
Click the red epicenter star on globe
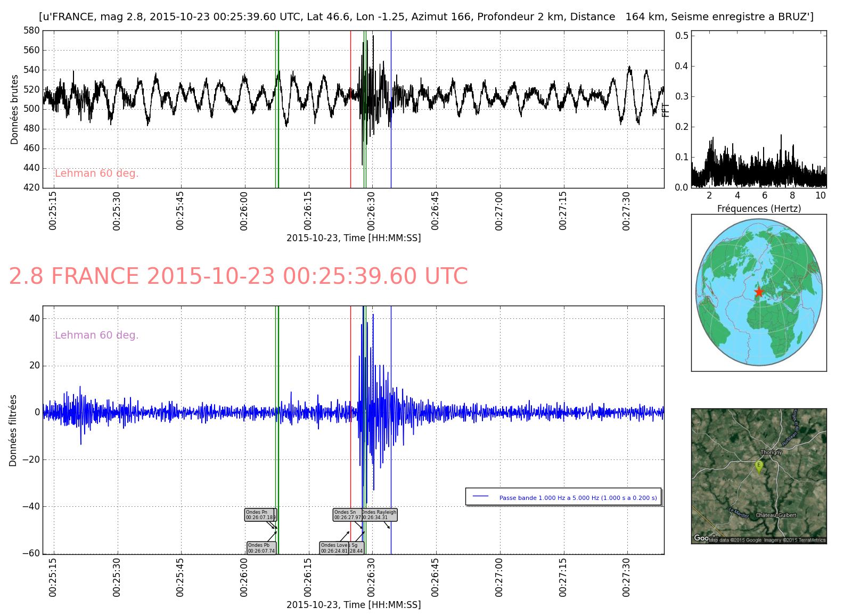click(759, 292)
